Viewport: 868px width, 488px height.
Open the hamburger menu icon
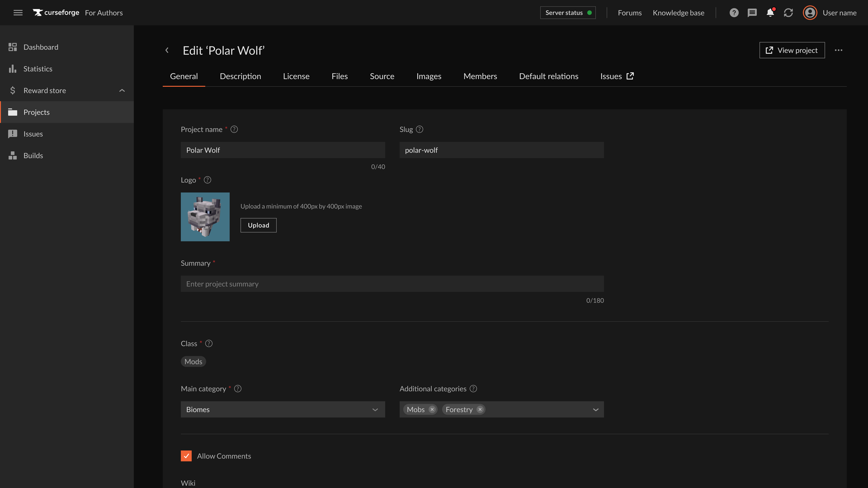click(x=18, y=13)
